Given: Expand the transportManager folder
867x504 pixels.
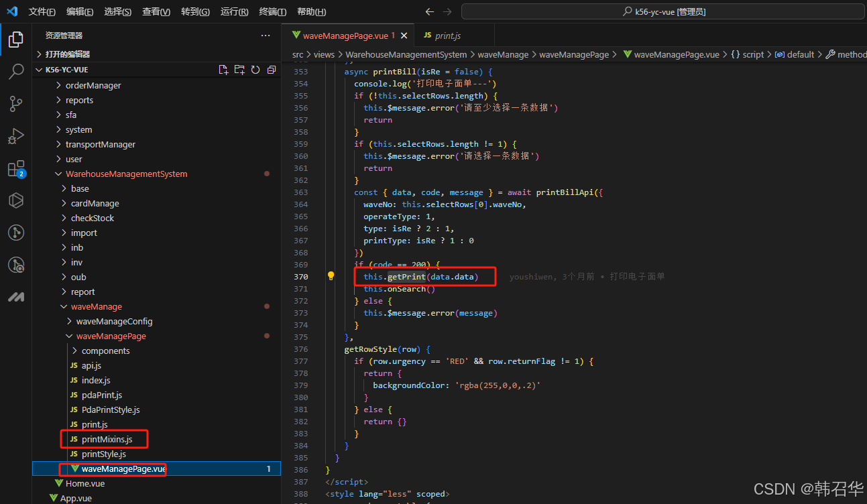Looking at the screenshot, I should click(x=156, y=144).
